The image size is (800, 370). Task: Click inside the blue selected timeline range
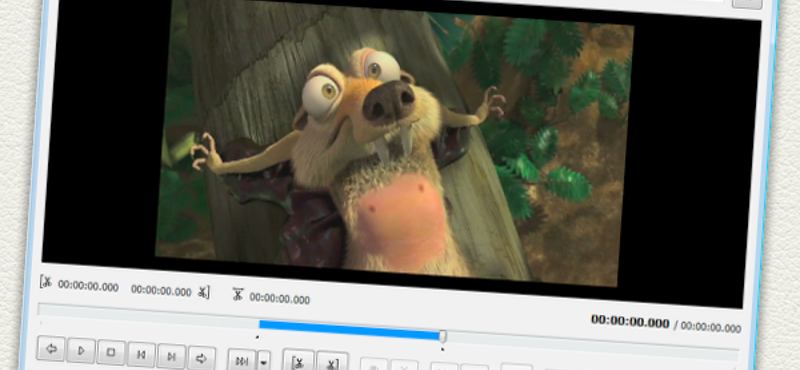click(350, 330)
